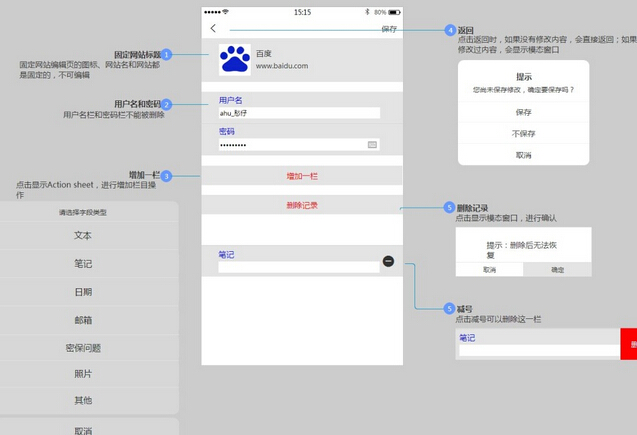The width and height of the screenshot is (637, 435).
Task: Choose 日期 in the field type sheet
Action: (x=83, y=292)
